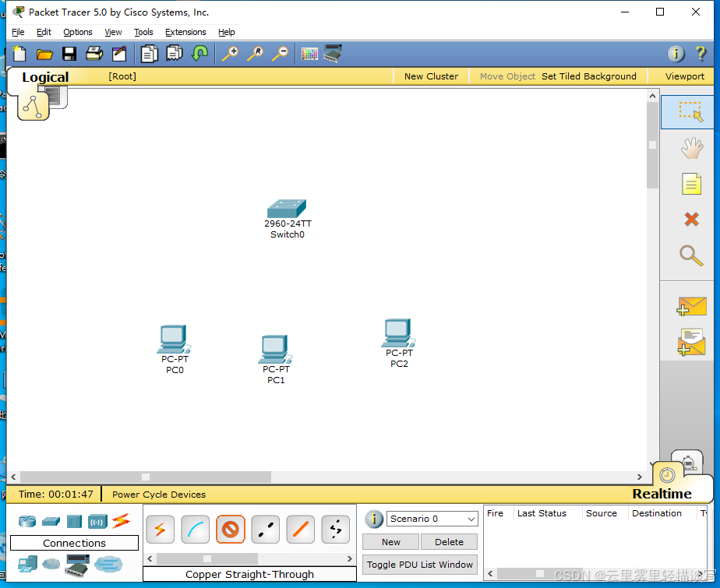Switch to Realtime mode tab

(667, 474)
